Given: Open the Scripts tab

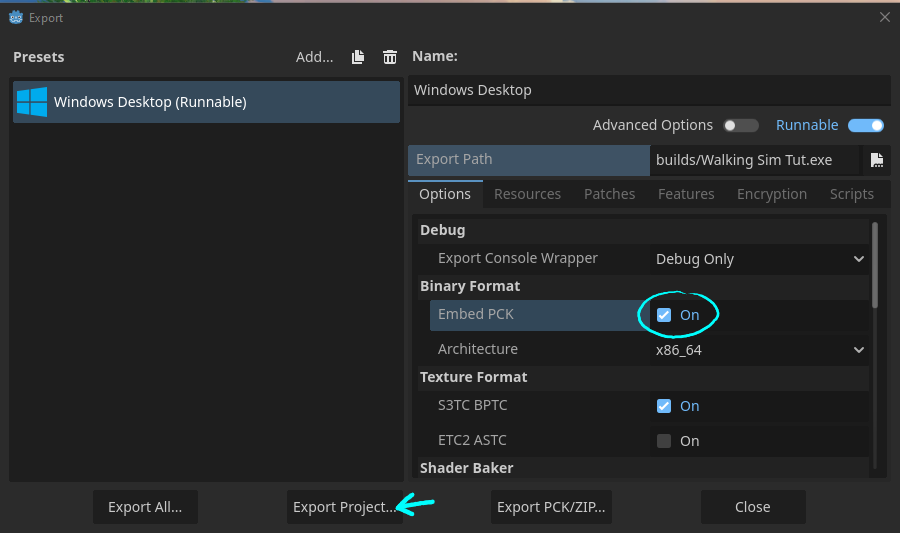Looking at the screenshot, I should [x=852, y=194].
